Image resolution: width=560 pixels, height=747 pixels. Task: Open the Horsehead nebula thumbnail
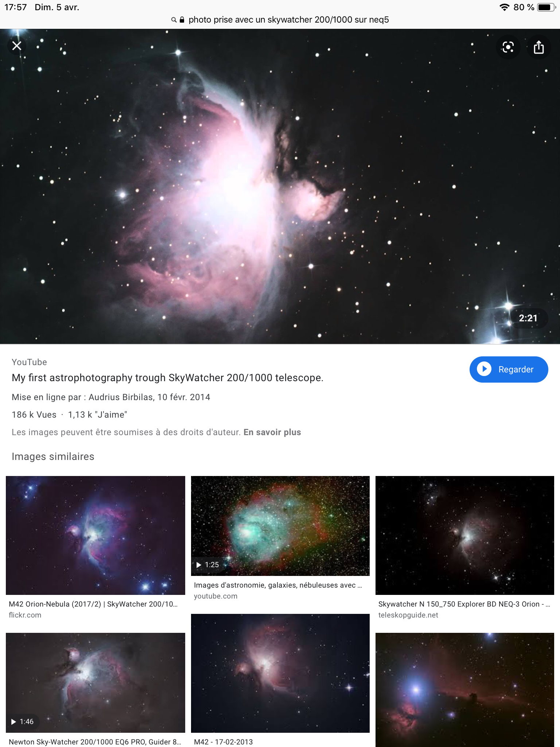point(465,690)
